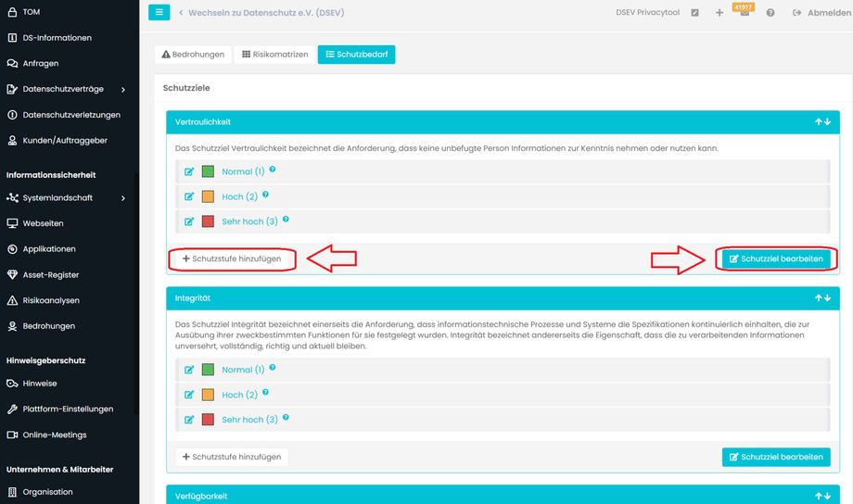The width and height of the screenshot is (853, 504).
Task: Toggle the hamburger sidebar menu button
Action: click(159, 12)
